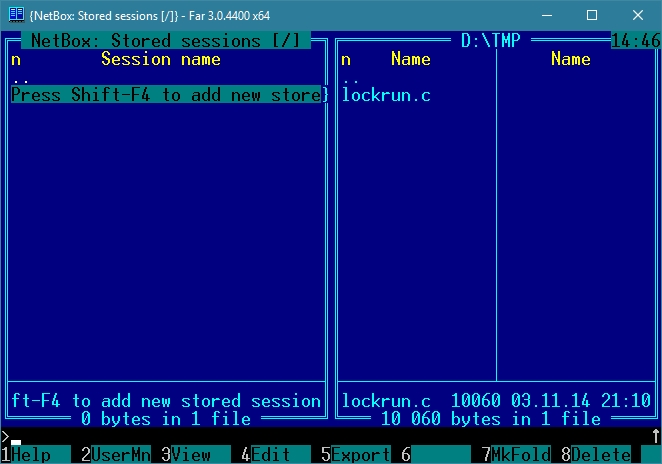Click the up arrow at the command line's end

(x=656, y=437)
